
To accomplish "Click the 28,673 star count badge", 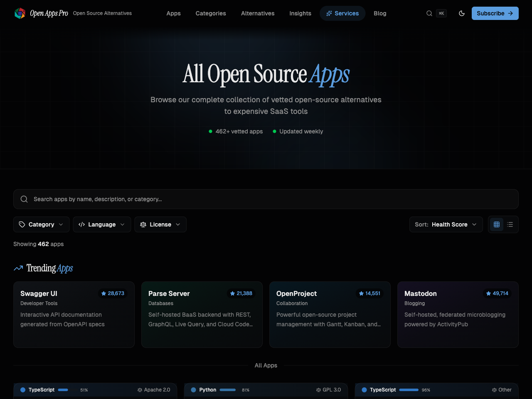I will [x=113, y=293].
